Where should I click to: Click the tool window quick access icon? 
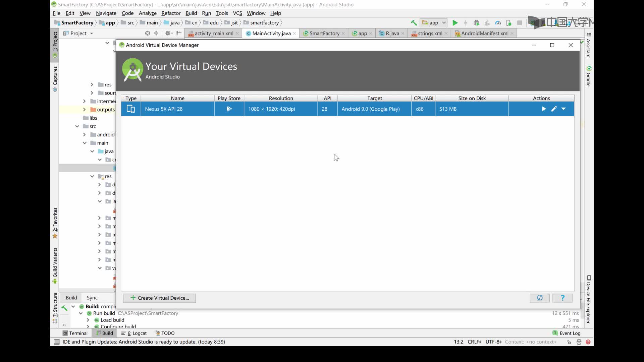coord(57,342)
